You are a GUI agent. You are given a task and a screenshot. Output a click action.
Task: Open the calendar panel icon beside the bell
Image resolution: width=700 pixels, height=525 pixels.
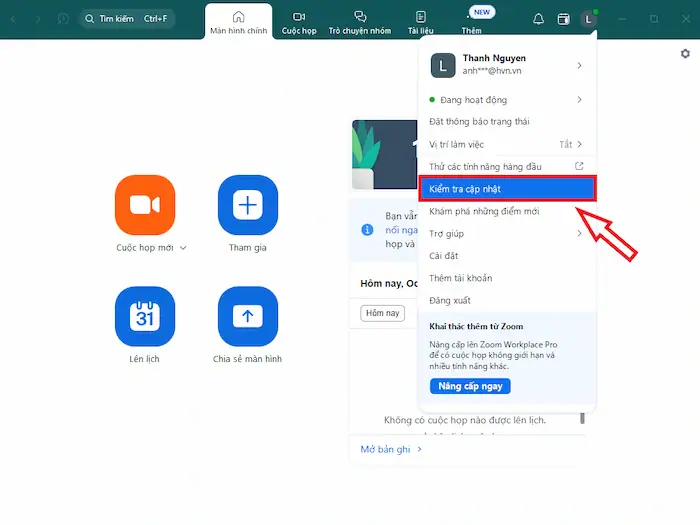pyautogui.click(x=564, y=19)
